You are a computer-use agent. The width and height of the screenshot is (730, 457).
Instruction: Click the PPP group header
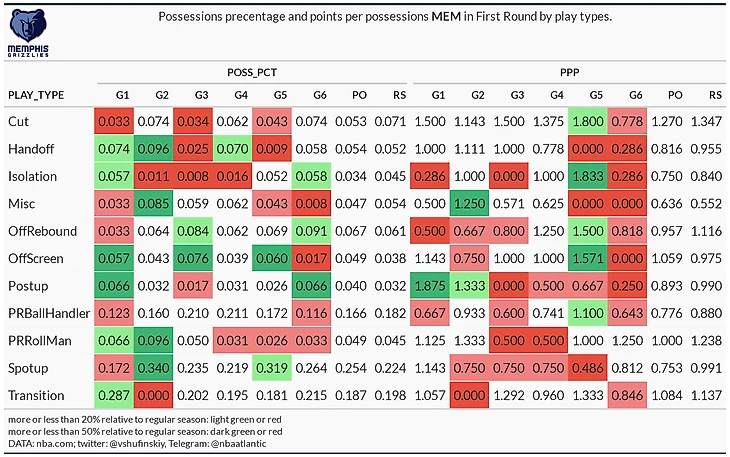click(x=567, y=72)
